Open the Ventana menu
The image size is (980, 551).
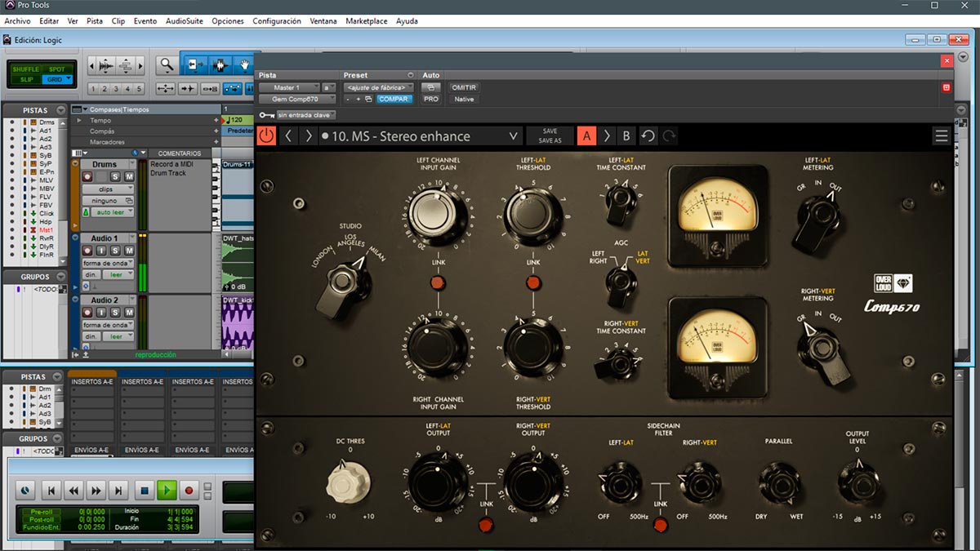coord(323,21)
